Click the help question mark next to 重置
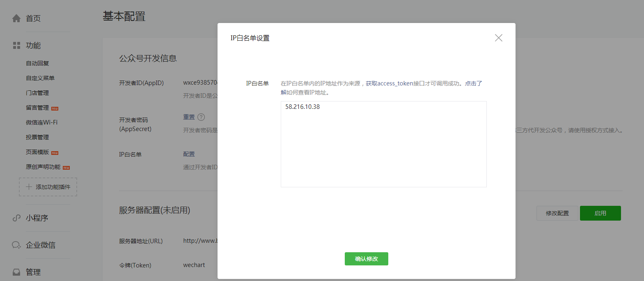 click(x=201, y=117)
